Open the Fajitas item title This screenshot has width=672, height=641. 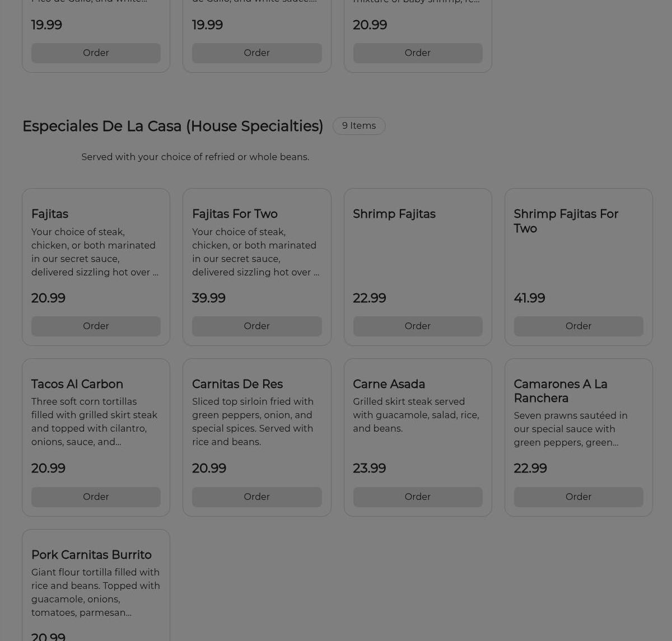click(x=50, y=214)
